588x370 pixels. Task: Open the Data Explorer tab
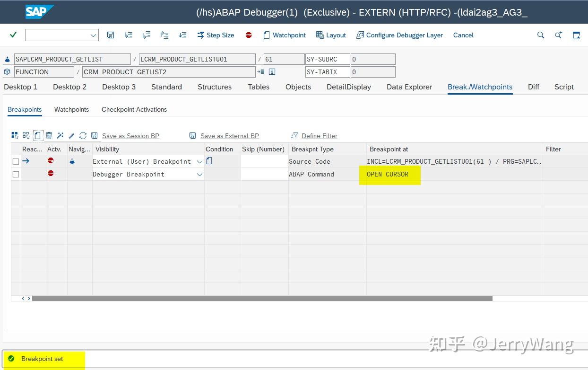409,87
